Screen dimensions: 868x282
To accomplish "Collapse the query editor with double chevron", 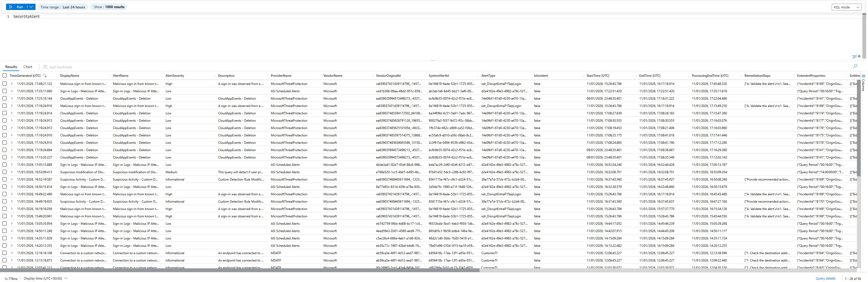I will click(x=859, y=57).
